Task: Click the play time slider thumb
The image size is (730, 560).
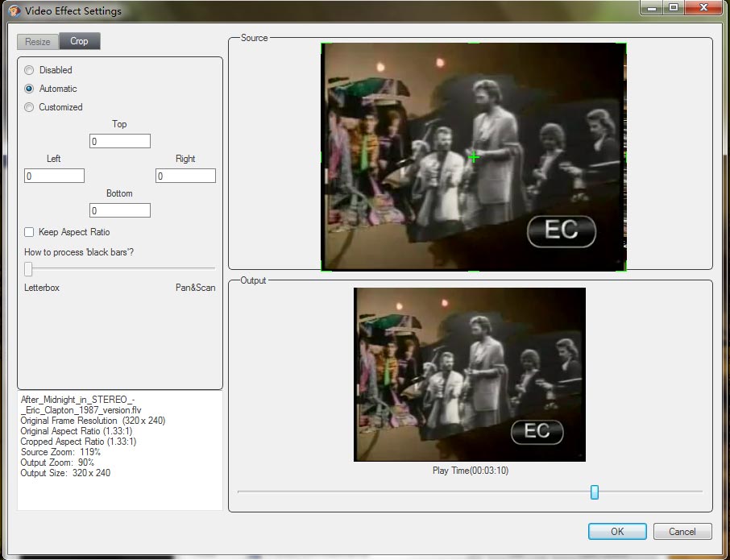Action: click(x=595, y=492)
